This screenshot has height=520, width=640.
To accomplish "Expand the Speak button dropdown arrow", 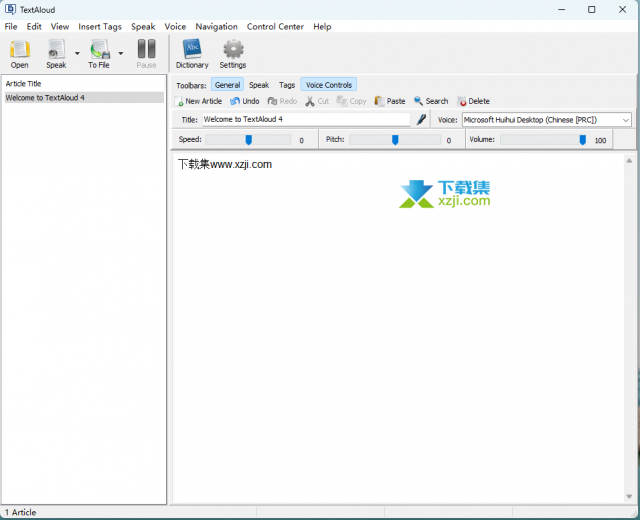I will 77,53.
